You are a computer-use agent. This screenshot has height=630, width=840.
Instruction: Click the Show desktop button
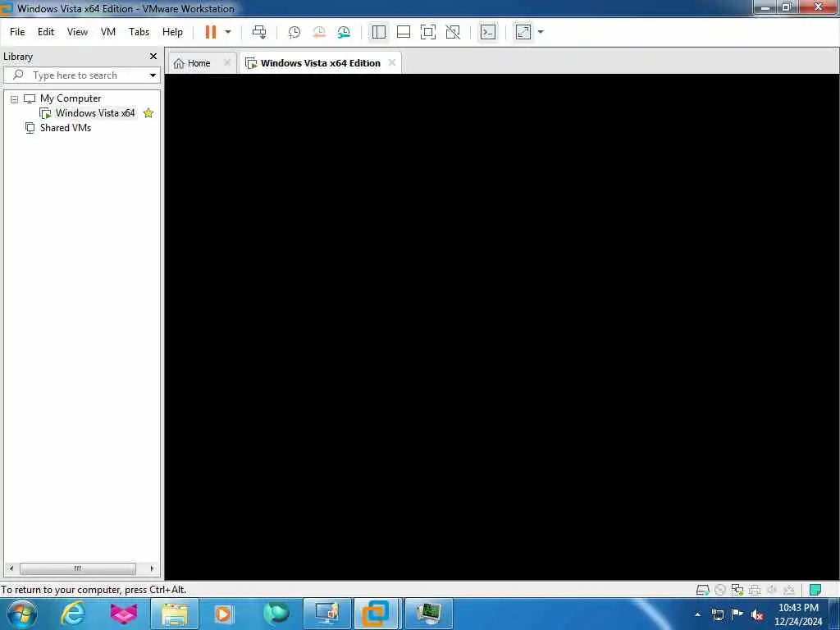[834, 614]
